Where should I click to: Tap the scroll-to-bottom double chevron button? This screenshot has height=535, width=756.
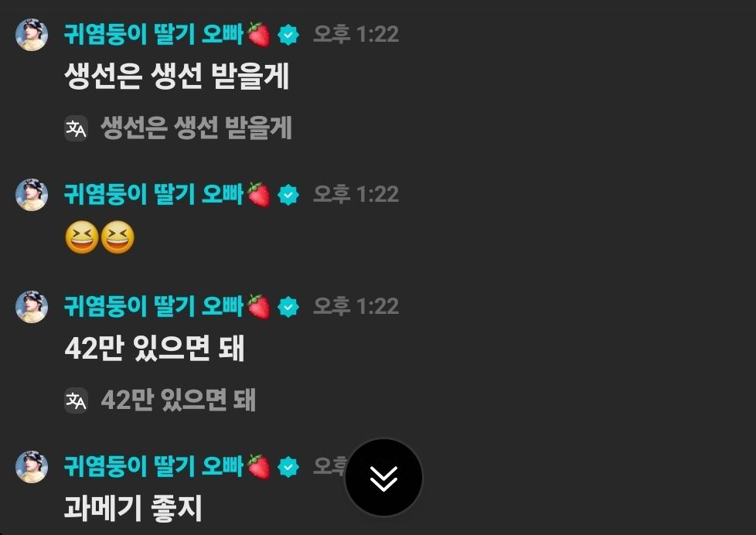383,478
